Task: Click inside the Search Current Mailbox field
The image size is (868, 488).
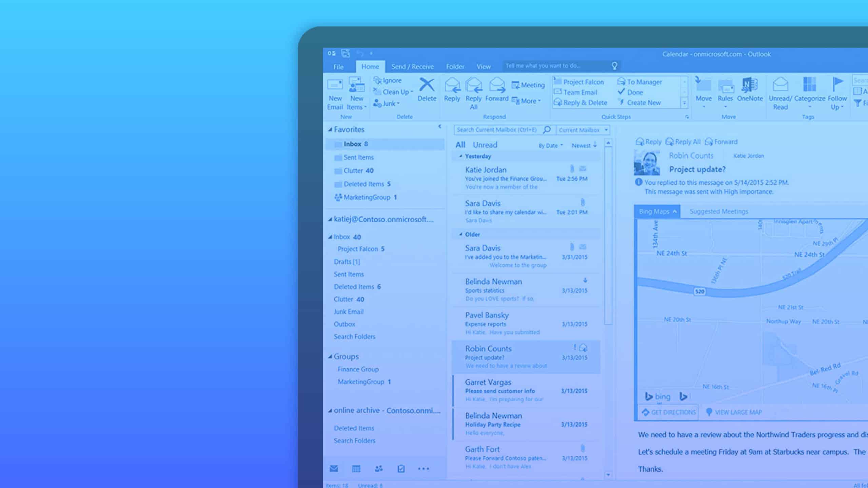Action: coord(498,130)
